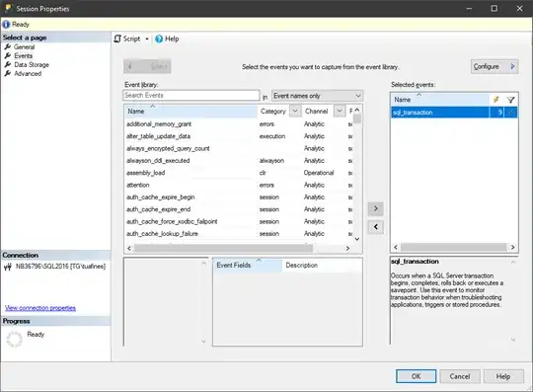
Task: Add event with the right arrow button
Action: [376, 208]
